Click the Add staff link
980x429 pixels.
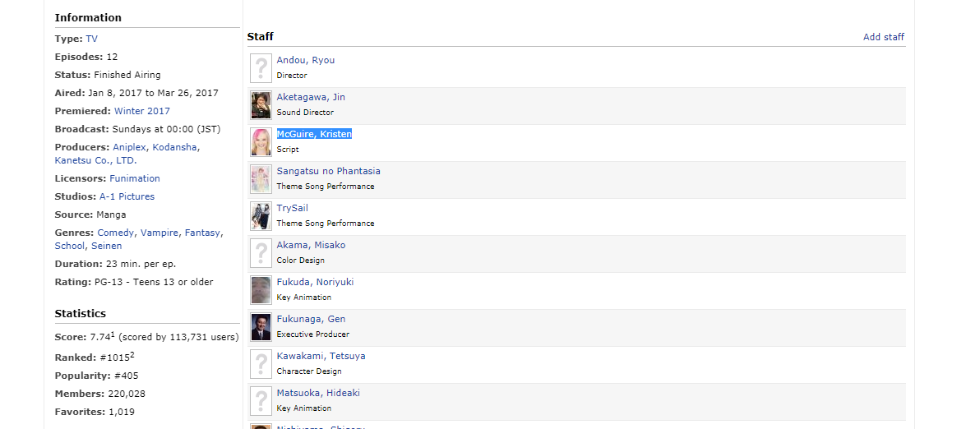click(x=884, y=37)
